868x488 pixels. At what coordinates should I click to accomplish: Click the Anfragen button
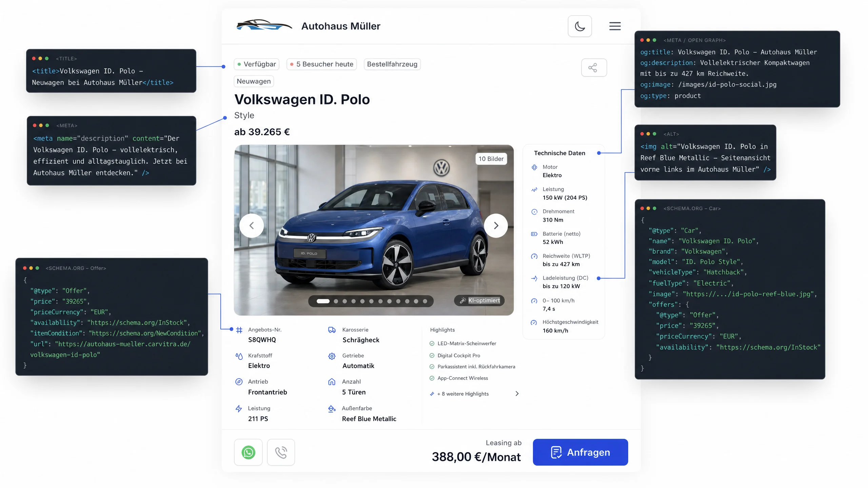[x=580, y=452]
